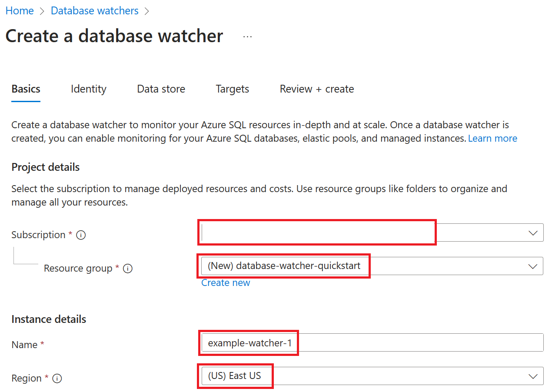Open the Targets tab
552x392 pixels.
pyautogui.click(x=232, y=89)
